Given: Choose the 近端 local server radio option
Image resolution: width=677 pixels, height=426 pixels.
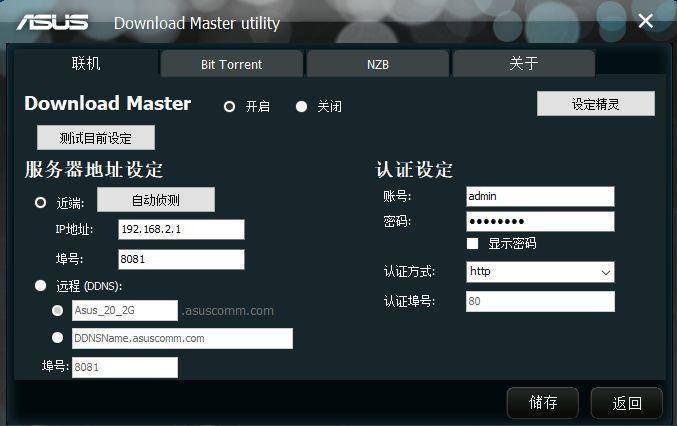Looking at the screenshot, I should (41, 202).
